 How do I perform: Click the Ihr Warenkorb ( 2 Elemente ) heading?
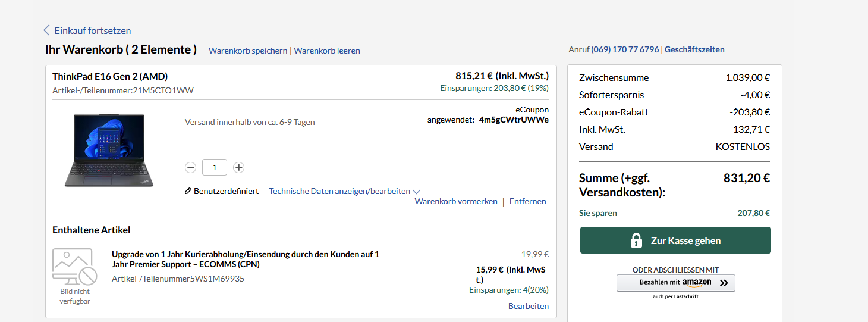(x=121, y=49)
